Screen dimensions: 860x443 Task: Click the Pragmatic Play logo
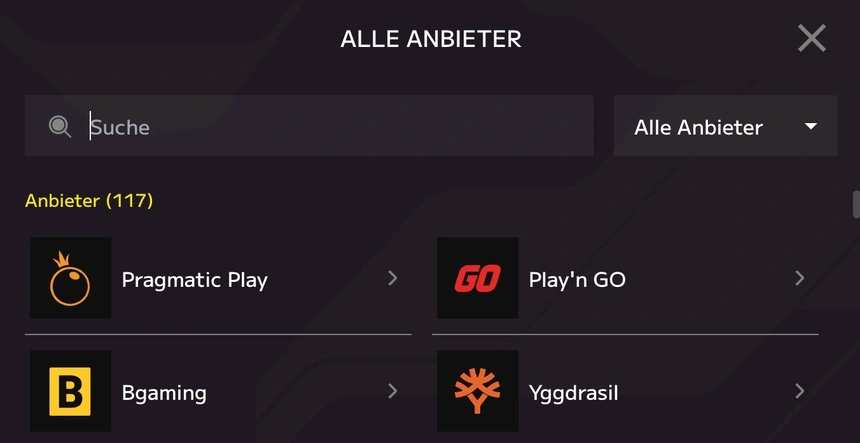click(70, 278)
